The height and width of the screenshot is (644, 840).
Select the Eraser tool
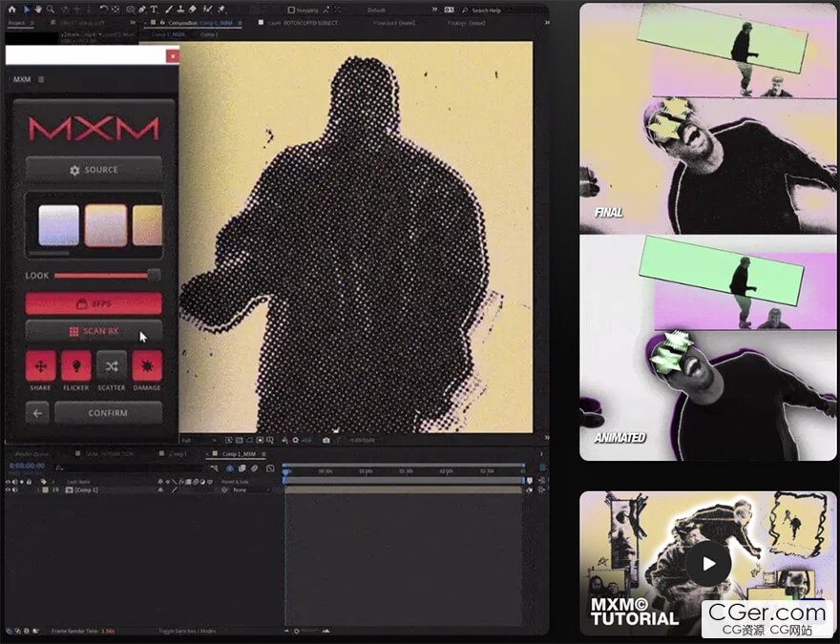tap(193, 10)
